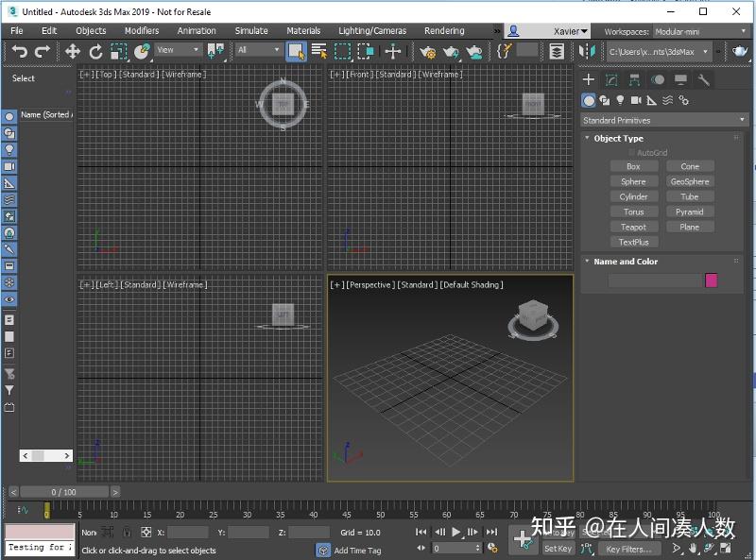Click the Teapot primitive button
The width and height of the screenshot is (756, 560).
click(633, 227)
